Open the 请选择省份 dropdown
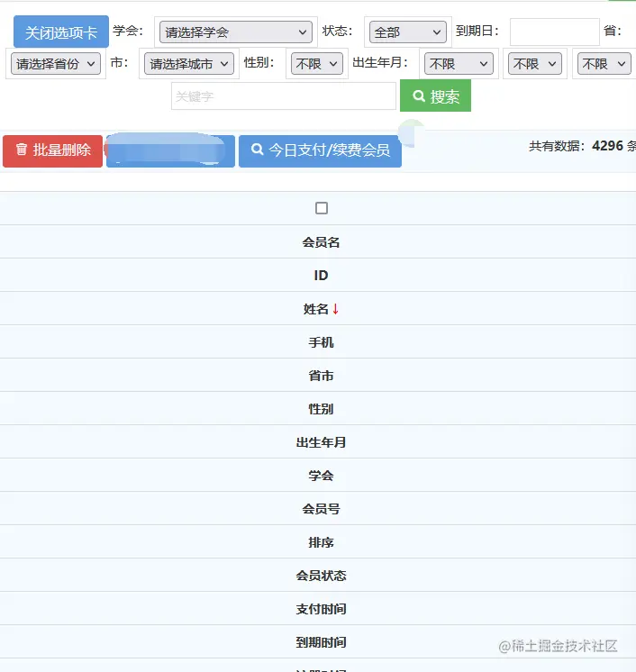Viewport: 636px width, 672px height. tap(56, 64)
